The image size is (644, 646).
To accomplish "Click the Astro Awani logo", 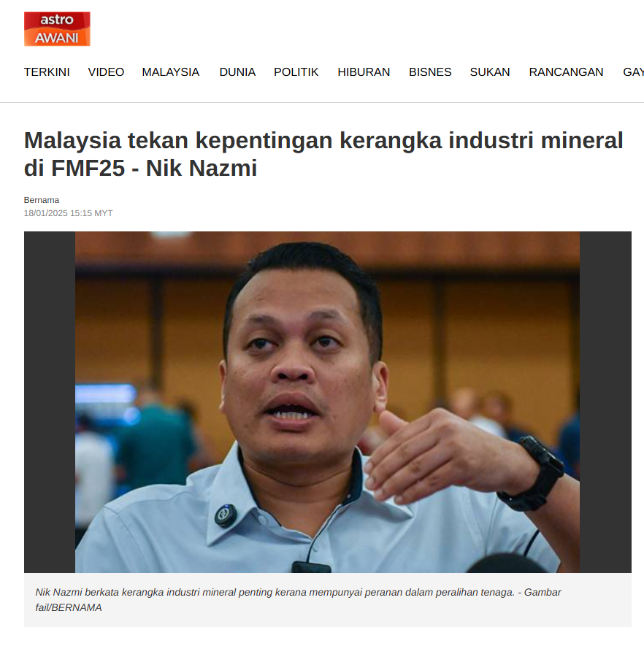I will 57,29.
